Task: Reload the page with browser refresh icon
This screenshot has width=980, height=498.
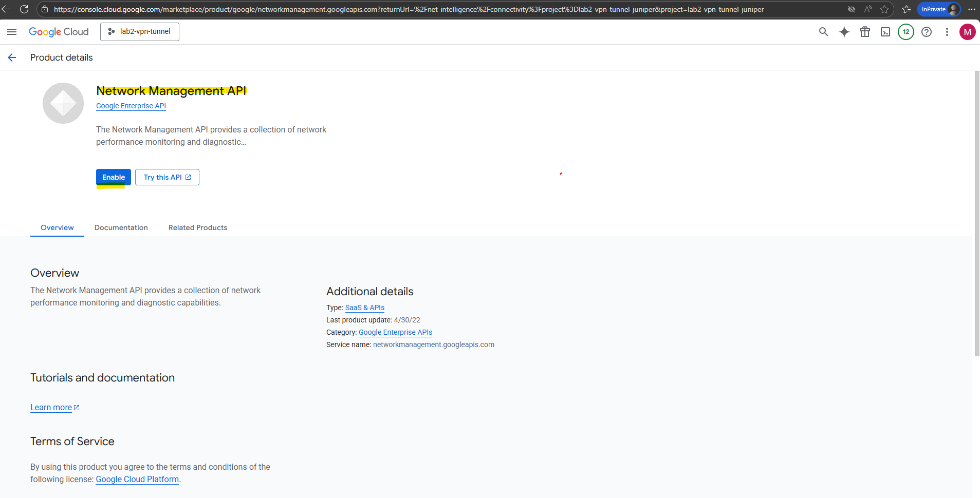Action: pos(24,9)
